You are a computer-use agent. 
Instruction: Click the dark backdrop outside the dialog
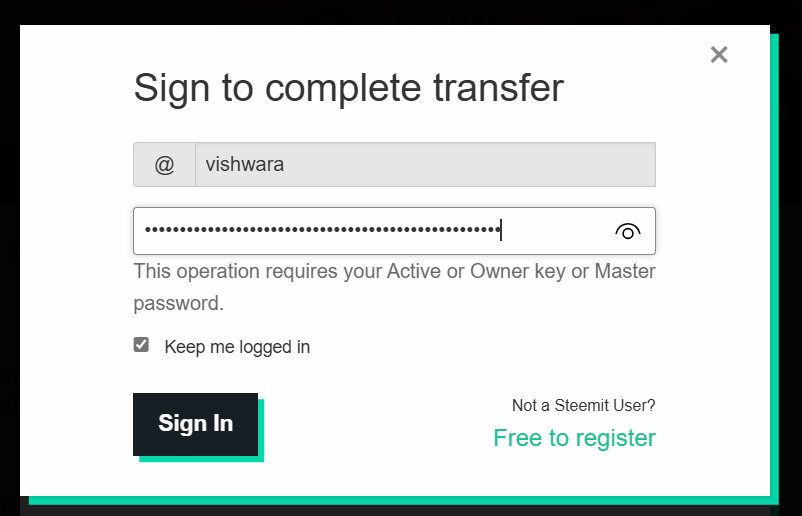[x=9, y=256]
